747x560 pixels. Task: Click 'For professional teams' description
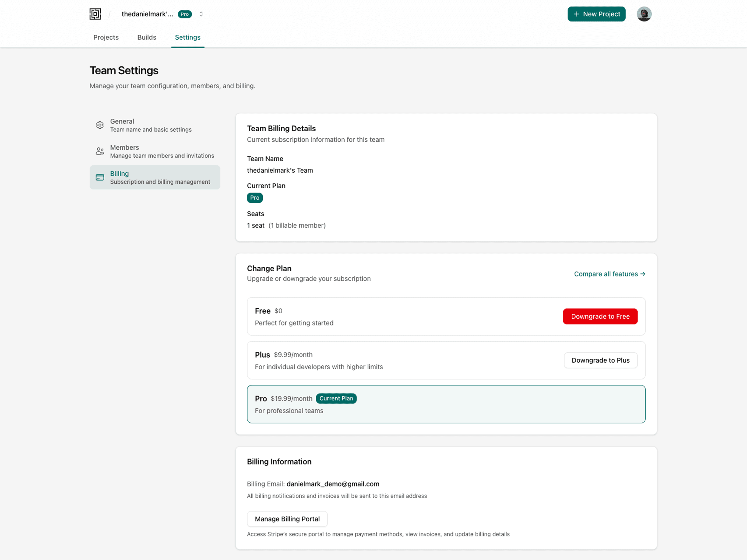pyautogui.click(x=289, y=410)
